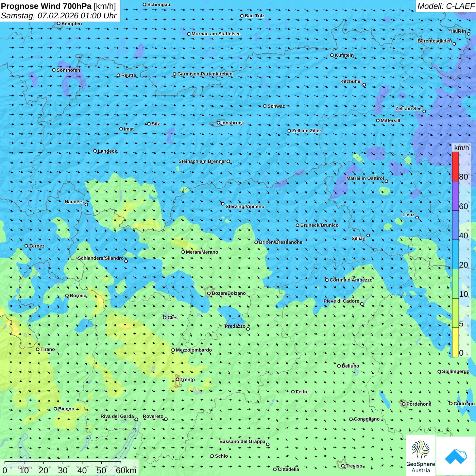This screenshot has width=476, height=476.
Task: Click the Bruneck/Brunico label
Action: click(x=319, y=225)
